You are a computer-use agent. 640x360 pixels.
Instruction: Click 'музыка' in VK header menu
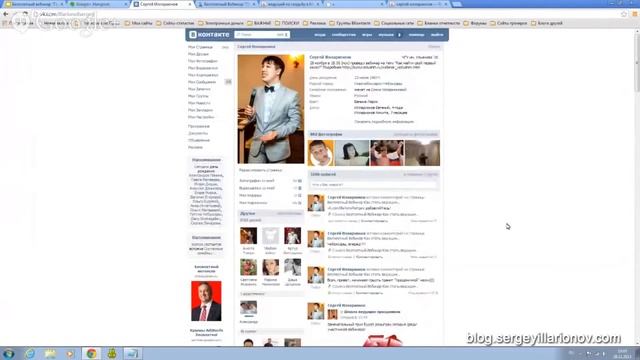(386, 35)
